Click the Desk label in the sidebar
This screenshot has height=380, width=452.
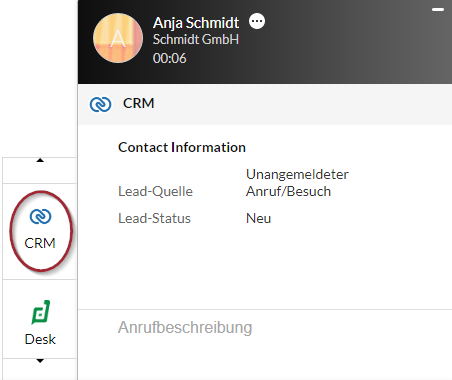pos(40,339)
